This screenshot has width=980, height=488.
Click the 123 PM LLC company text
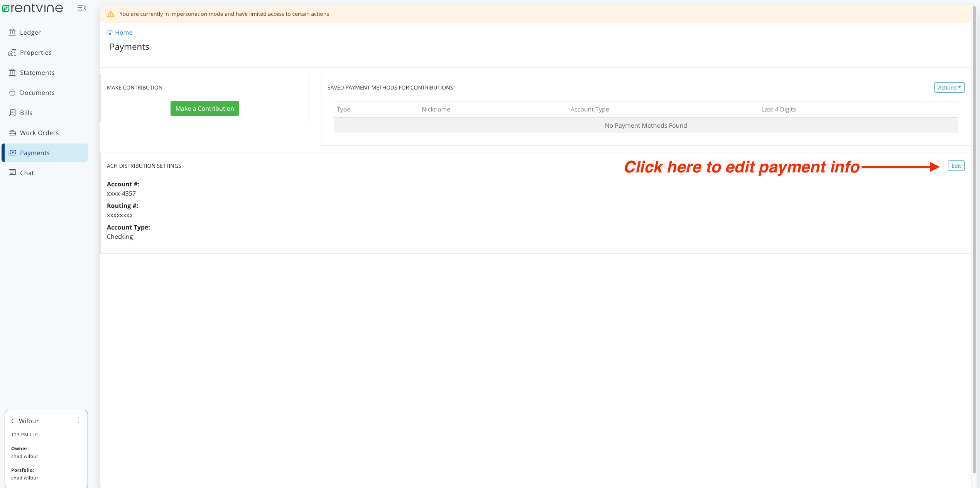pyautogui.click(x=25, y=434)
